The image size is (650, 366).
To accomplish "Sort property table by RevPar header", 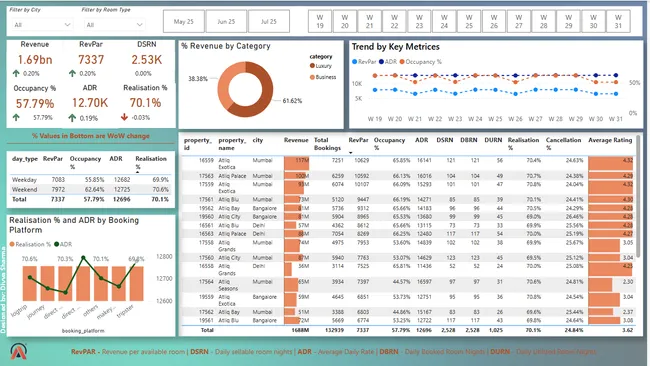I will coord(359,140).
